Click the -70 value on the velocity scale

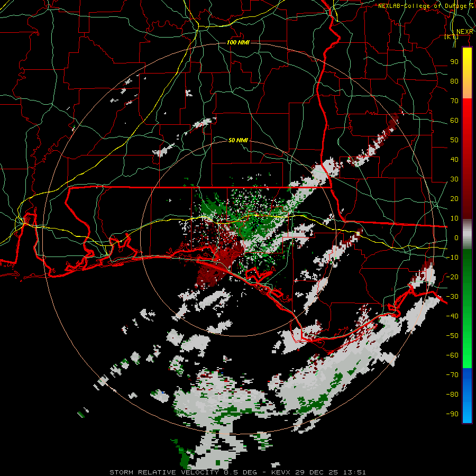[x=452, y=374]
